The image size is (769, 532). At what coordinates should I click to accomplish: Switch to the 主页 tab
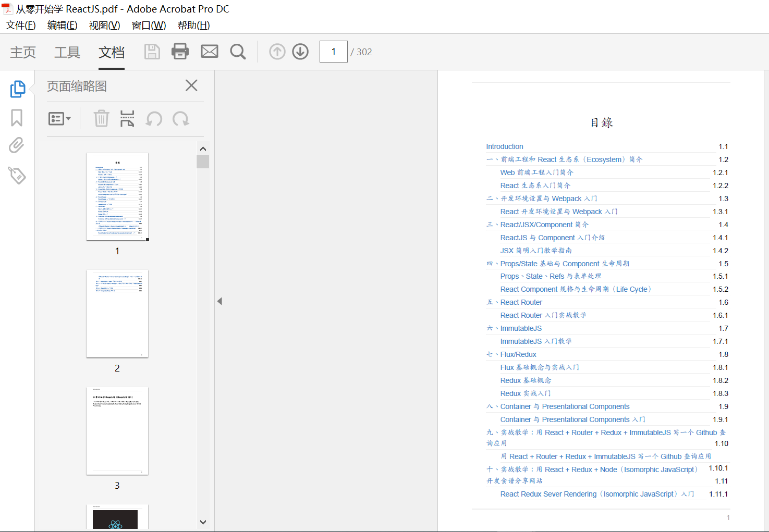click(x=23, y=52)
